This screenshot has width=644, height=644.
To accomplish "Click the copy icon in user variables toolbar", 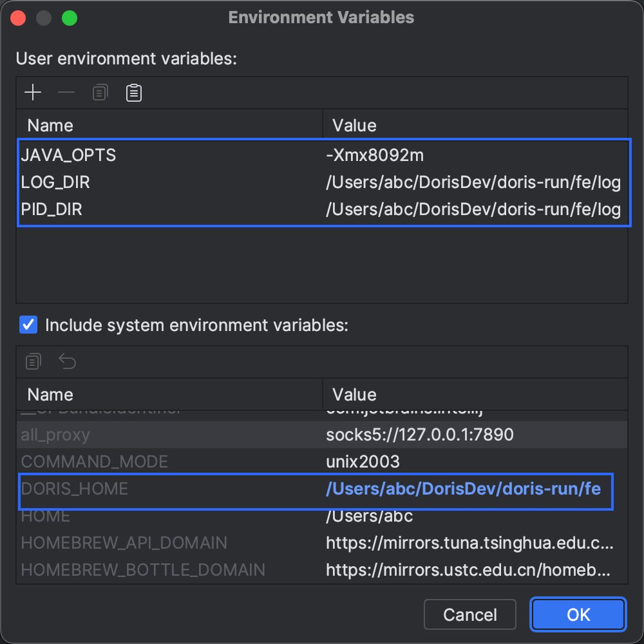I will [x=100, y=93].
